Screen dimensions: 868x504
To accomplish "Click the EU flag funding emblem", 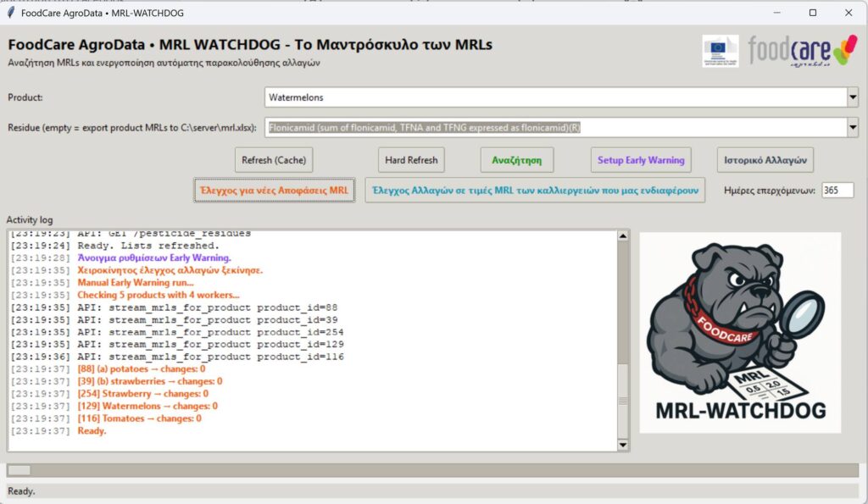I will [x=720, y=51].
